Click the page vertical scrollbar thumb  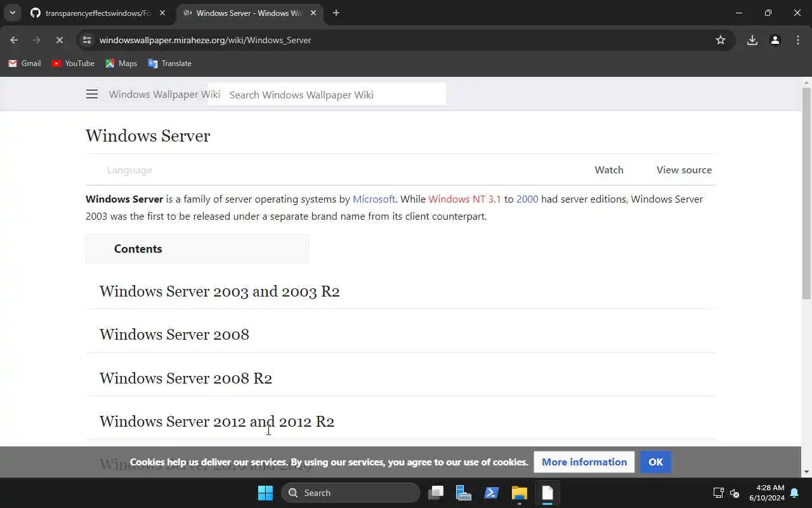[x=806, y=194]
